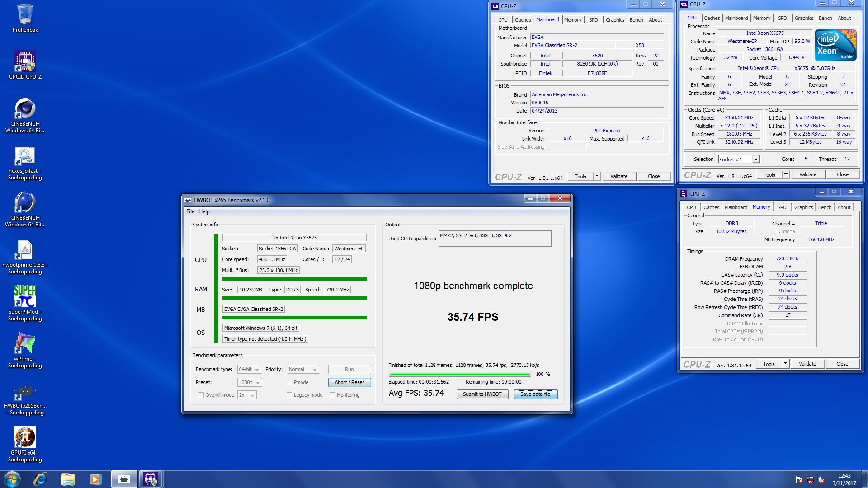Click Validate in CPU tab window
868x488 pixels.
(x=808, y=174)
